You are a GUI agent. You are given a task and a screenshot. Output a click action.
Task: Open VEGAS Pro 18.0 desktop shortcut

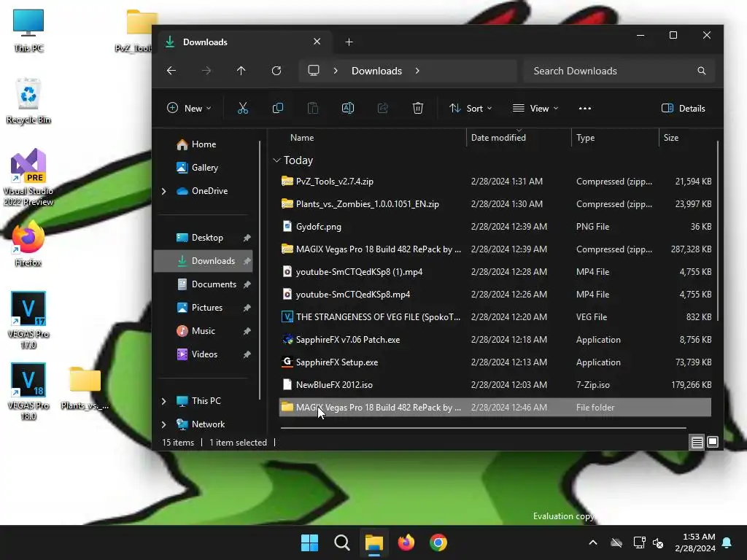(28, 391)
